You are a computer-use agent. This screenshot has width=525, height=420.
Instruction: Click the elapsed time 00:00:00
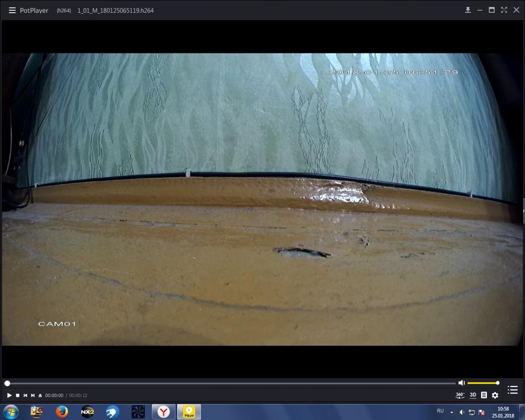click(x=54, y=395)
